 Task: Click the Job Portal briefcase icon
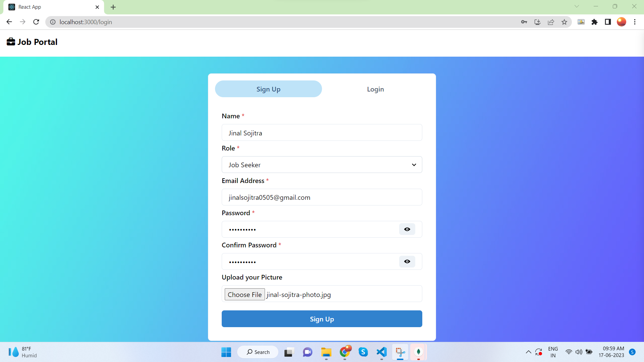(11, 41)
